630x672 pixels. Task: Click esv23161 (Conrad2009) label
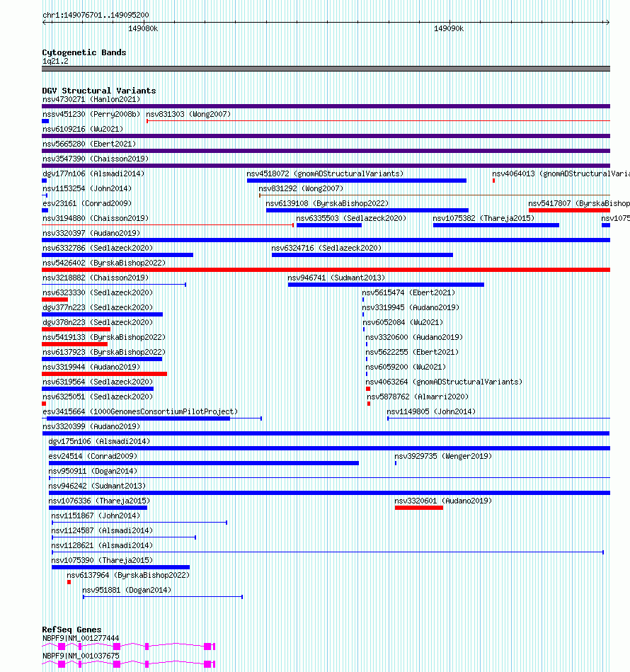[87, 203]
